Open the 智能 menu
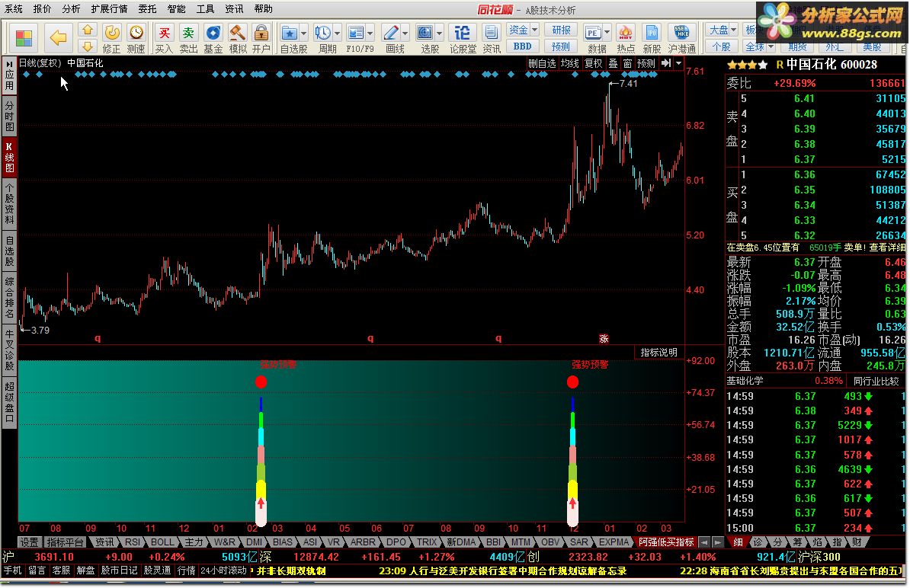Image resolution: width=910 pixels, height=588 pixels. [176, 8]
